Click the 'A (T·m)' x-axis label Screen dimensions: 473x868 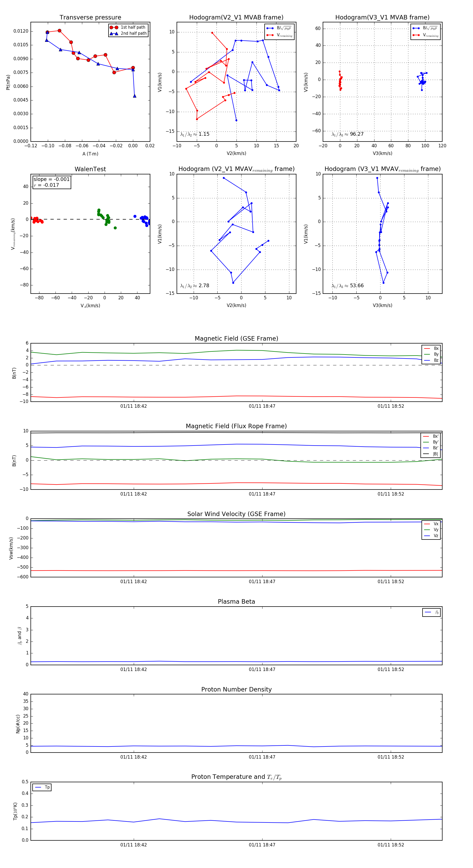pos(90,154)
